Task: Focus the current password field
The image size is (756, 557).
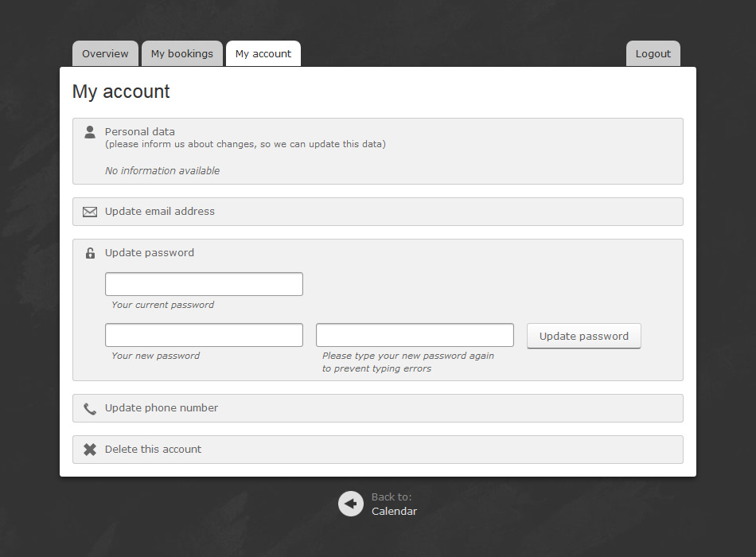Action: tap(204, 284)
